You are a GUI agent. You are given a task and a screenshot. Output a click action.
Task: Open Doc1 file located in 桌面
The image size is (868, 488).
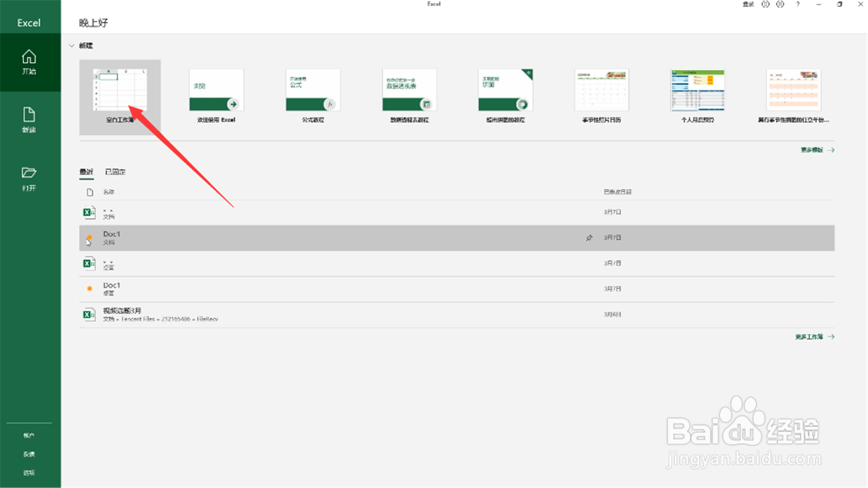tap(457, 289)
